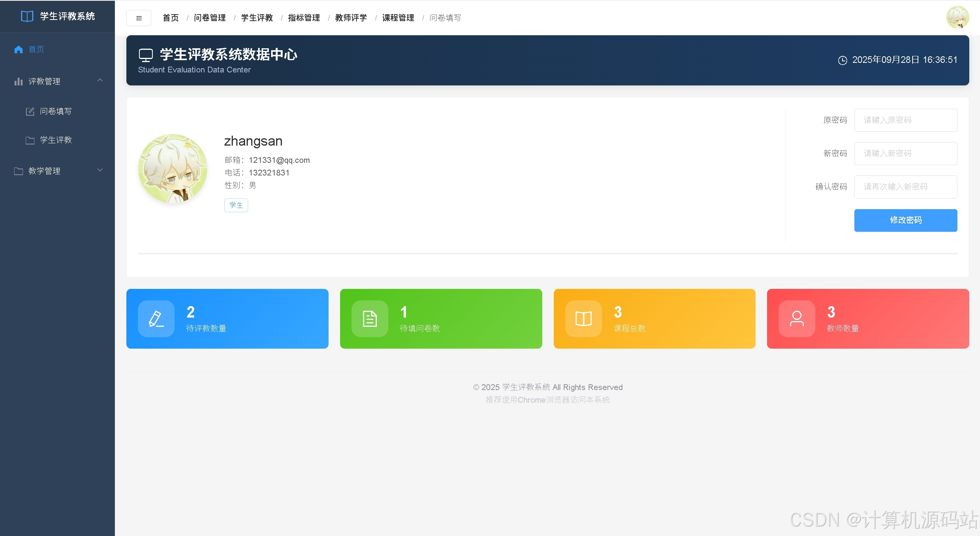980x536 pixels.
Task: Go to 课程管理 in the breadcrumb
Action: click(398, 18)
